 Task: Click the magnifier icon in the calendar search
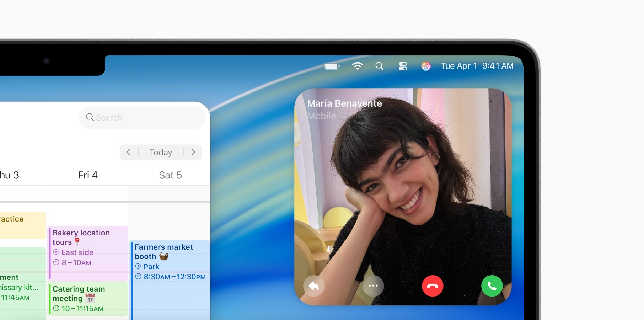coord(90,117)
